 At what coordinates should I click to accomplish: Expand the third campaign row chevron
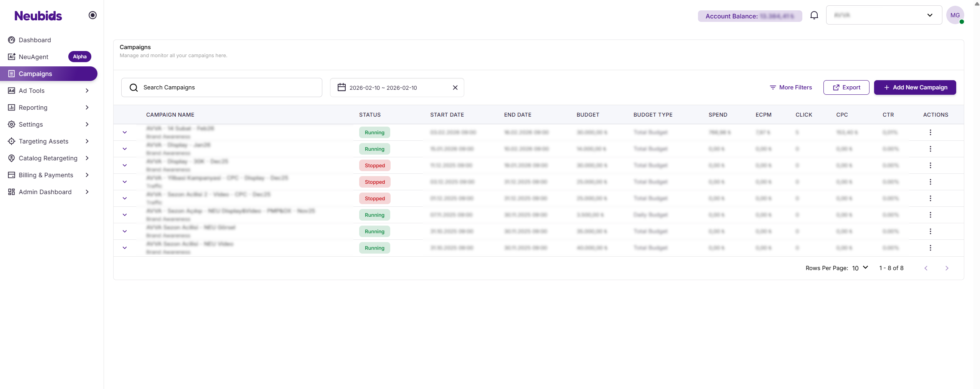(125, 165)
